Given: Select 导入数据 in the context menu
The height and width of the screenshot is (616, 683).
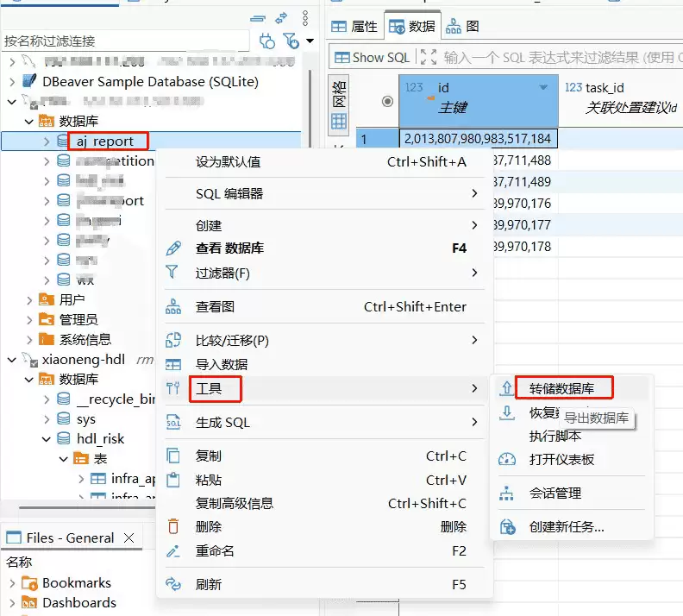Looking at the screenshot, I should 222,364.
